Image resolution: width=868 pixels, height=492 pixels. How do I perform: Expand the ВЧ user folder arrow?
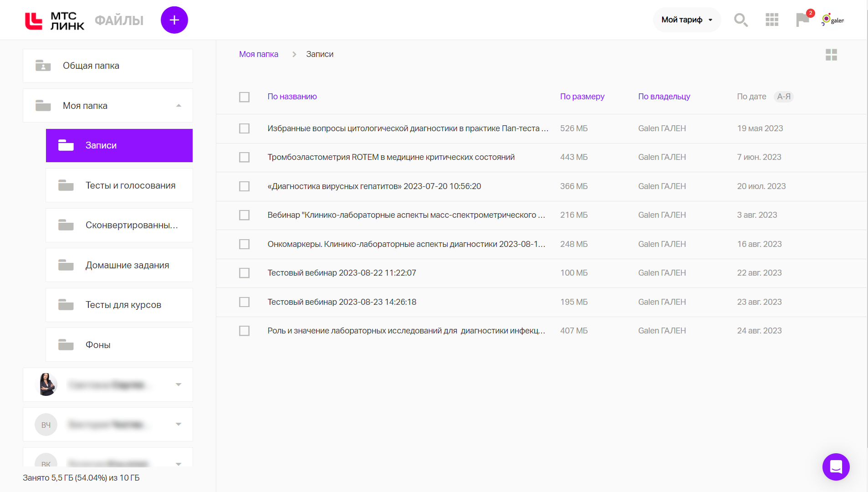179,424
